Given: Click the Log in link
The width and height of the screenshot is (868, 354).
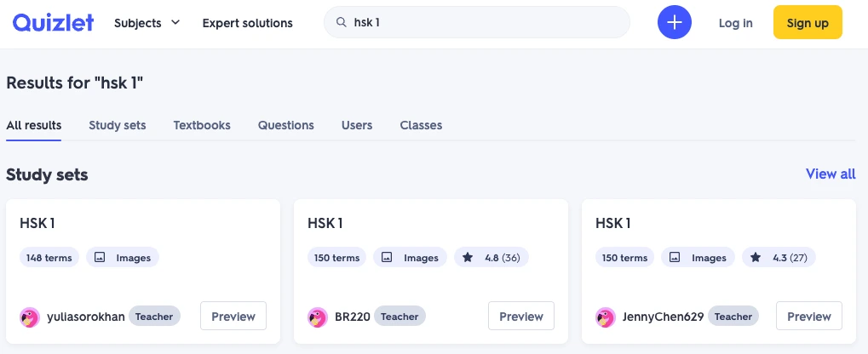Looking at the screenshot, I should coord(736,23).
